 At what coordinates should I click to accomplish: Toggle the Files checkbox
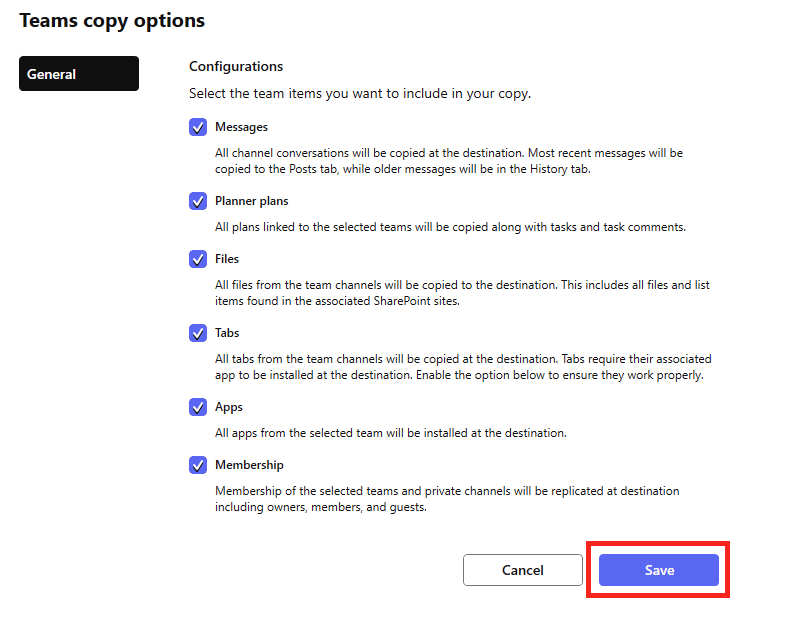[198, 259]
